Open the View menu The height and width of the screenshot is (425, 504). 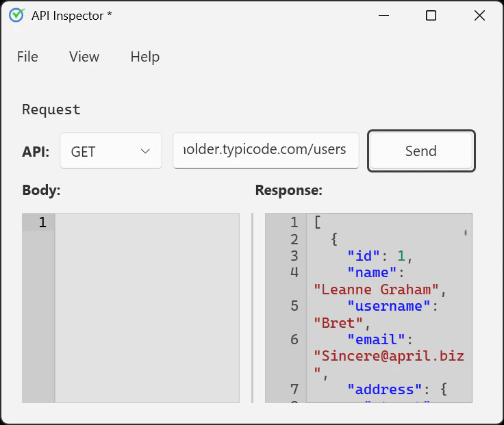click(x=84, y=57)
